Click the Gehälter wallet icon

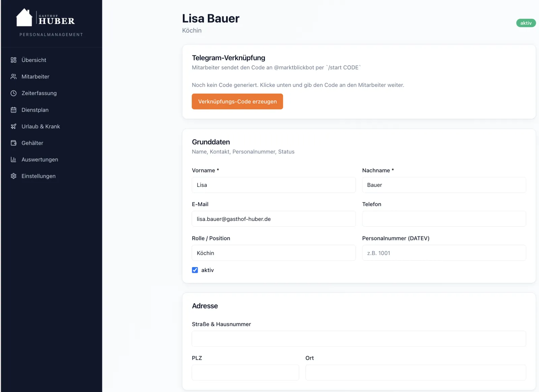(13, 143)
